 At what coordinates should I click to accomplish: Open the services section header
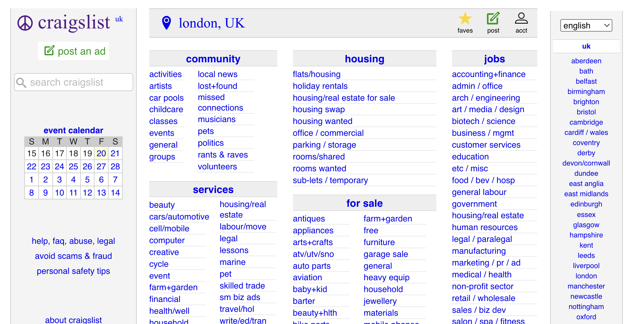click(213, 189)
